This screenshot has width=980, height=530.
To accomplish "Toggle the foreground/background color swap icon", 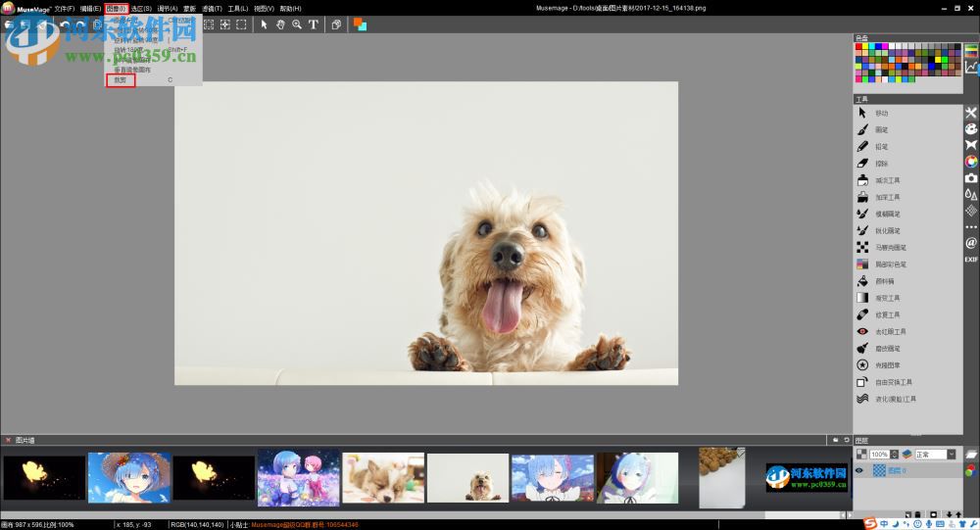I will [360, 24].
